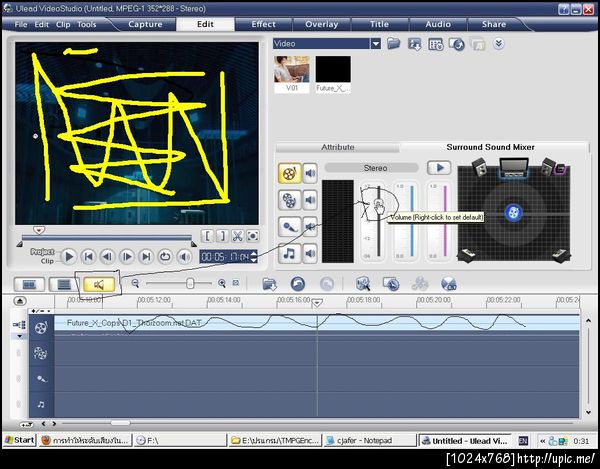This screenshot has width=600, height=469.
Task: Select Music Track note in mixer
Action: pos(290,253)
